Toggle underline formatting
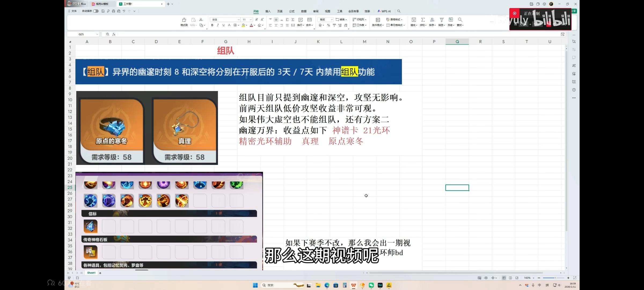The image size is (644, 290). click(223, 25)
